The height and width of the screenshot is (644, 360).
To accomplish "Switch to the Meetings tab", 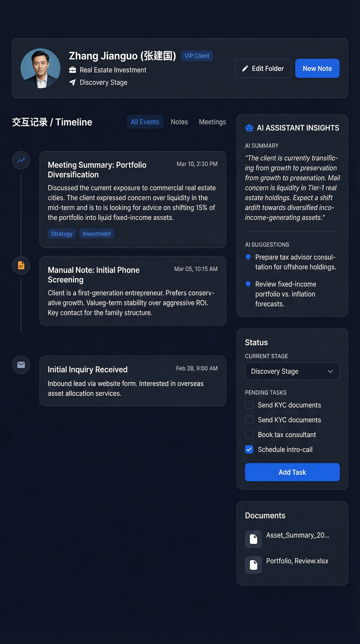I will tap(212, 122).
